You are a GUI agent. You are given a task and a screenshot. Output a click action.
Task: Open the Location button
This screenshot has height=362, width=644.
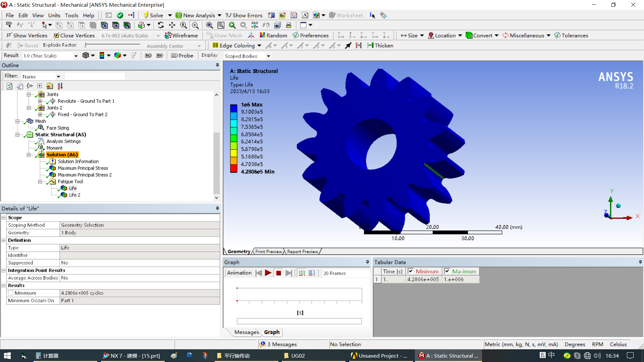pos(445,36)
